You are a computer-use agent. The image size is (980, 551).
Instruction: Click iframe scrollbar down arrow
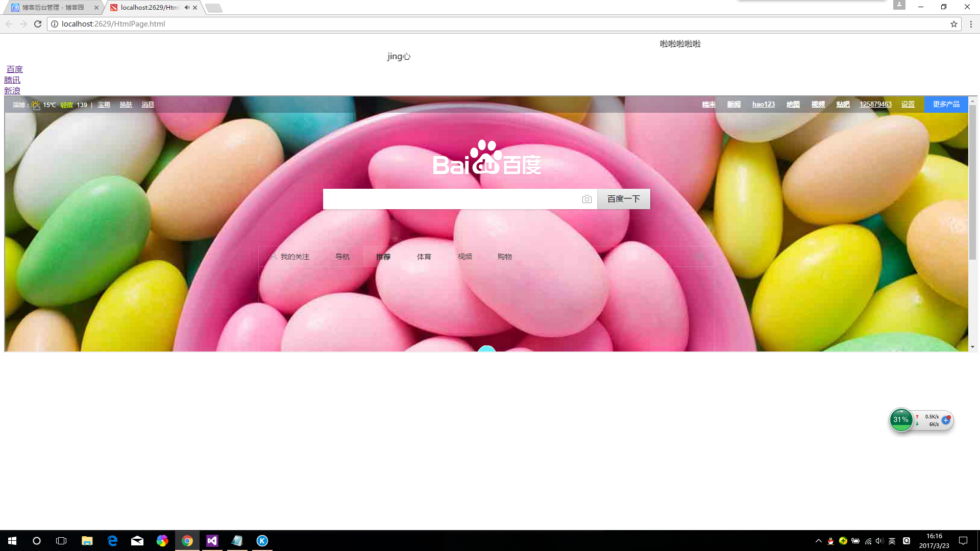973,347
